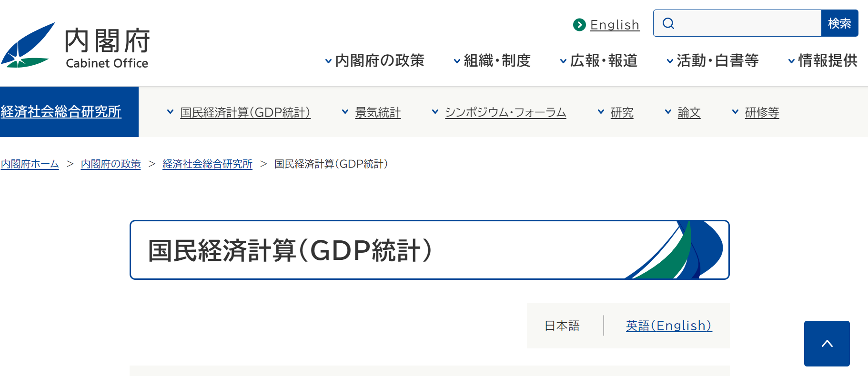Expand the 組織・制度 dropdown menu
The width and height of the screenshot is (868, 376).
pos(492,61)
